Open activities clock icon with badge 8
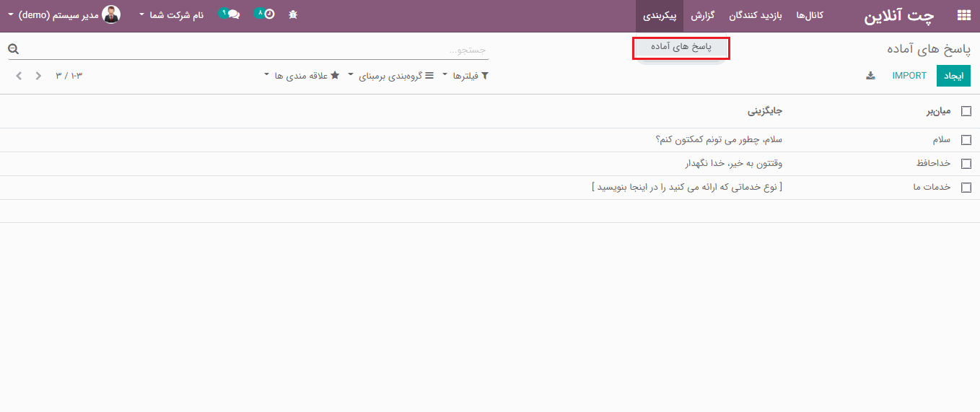Image resolution: width=980 pixels, height=412 pixels. coord(265,14)
